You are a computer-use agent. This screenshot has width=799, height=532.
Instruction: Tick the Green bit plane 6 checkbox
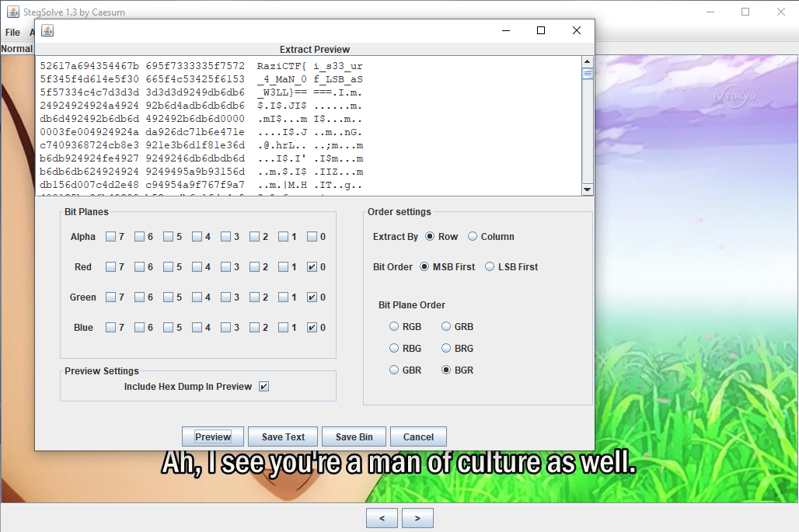[x=139, y=297]
